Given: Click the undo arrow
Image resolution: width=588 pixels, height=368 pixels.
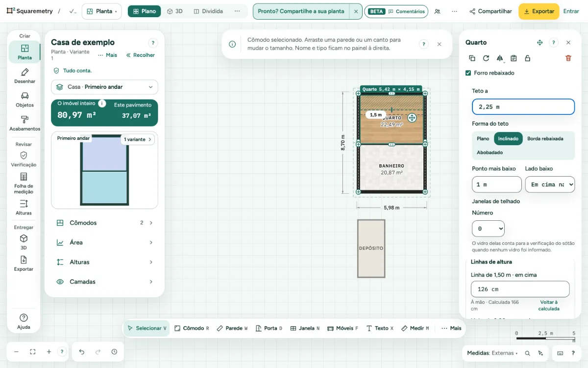Looking at the screenshot, I should (x=82, y=352).
